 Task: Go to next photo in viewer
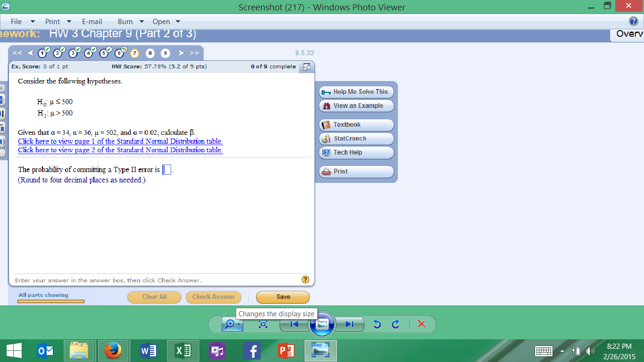[349, 324]
